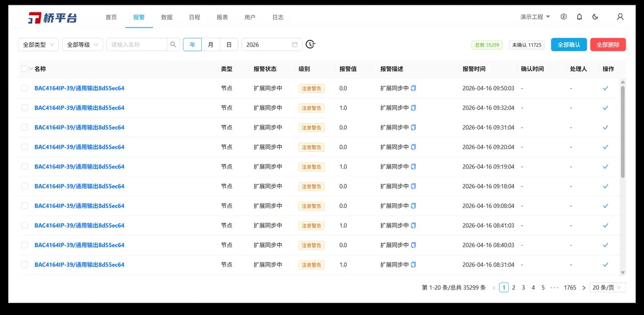Switch to the 日志 logs tab

pyautogui.click(x=278, y=17)
